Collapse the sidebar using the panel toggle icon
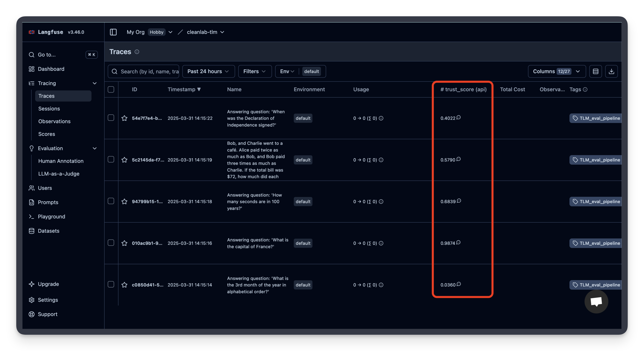644x351 pixels. (113, 32)
